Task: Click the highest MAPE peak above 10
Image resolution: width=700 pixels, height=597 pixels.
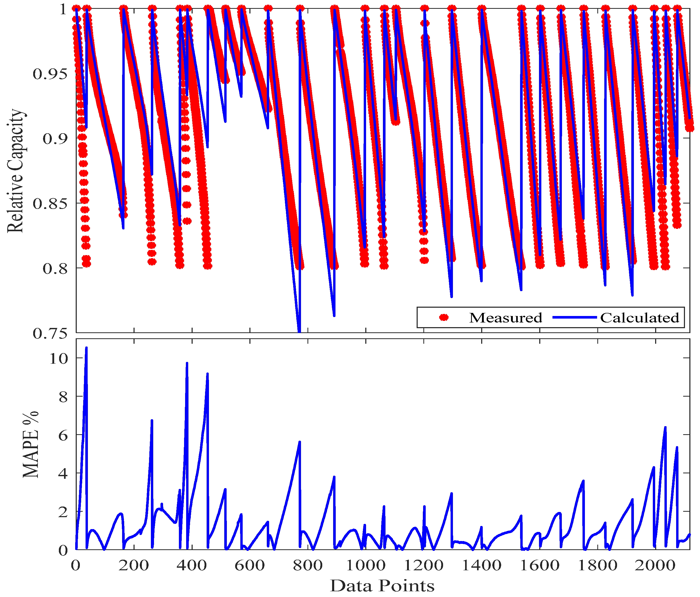Action: 86,348
